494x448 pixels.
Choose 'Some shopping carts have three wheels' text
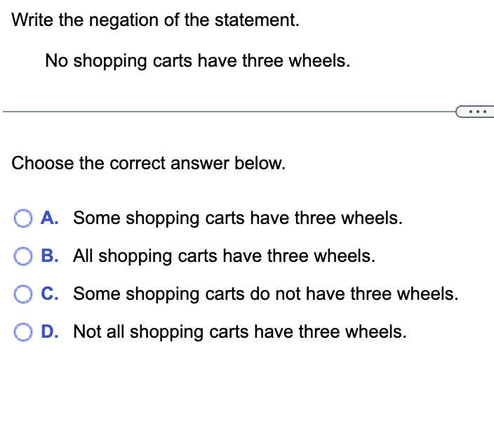(x=238, y=218)
